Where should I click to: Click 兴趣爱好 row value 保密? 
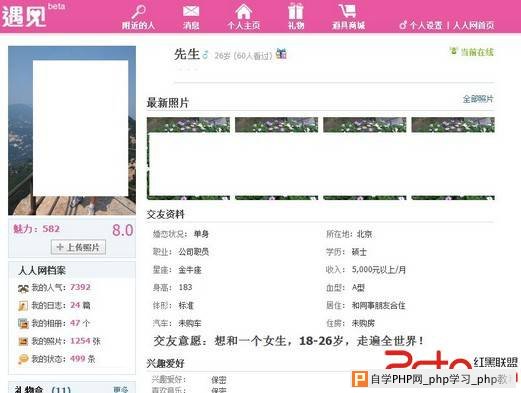click(x=219, y=380)
